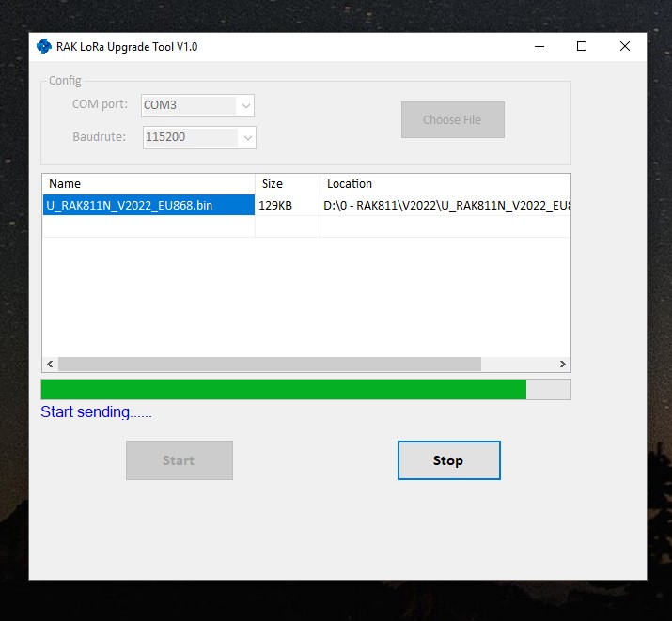
Task: Click the Size column header
Action: pos(287,184)
